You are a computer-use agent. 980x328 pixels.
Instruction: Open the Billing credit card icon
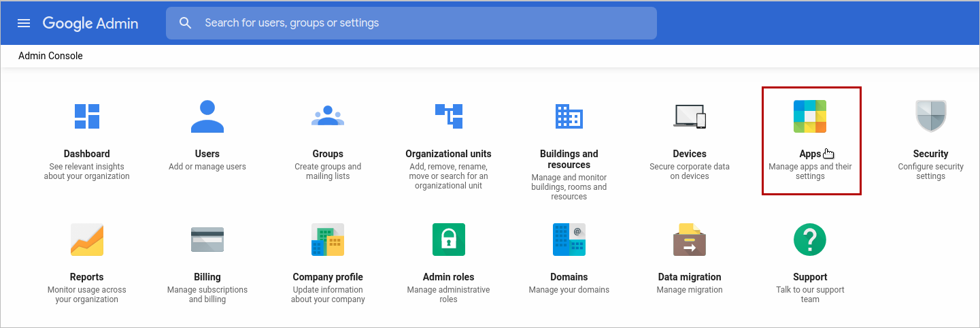coord(207,240)
